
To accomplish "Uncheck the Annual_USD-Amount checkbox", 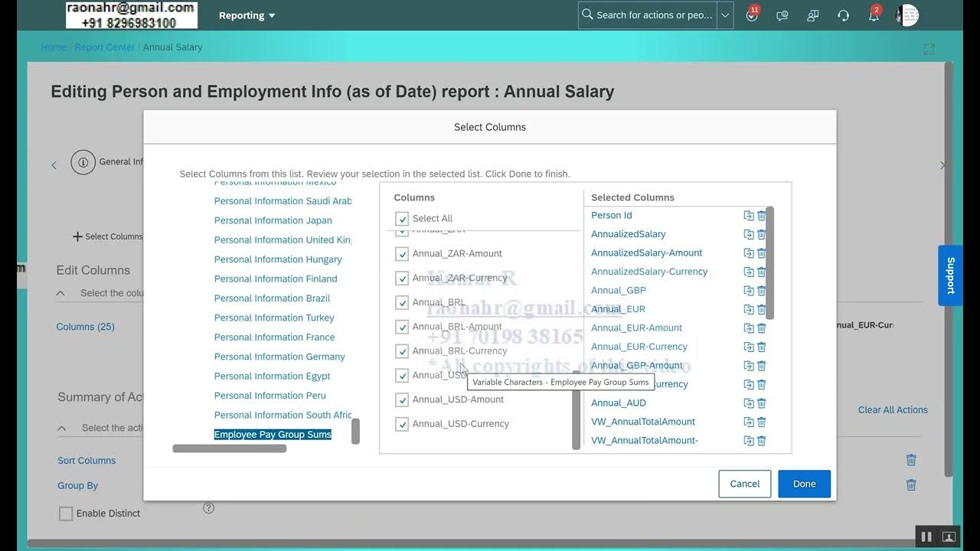I will click(402, 400).
